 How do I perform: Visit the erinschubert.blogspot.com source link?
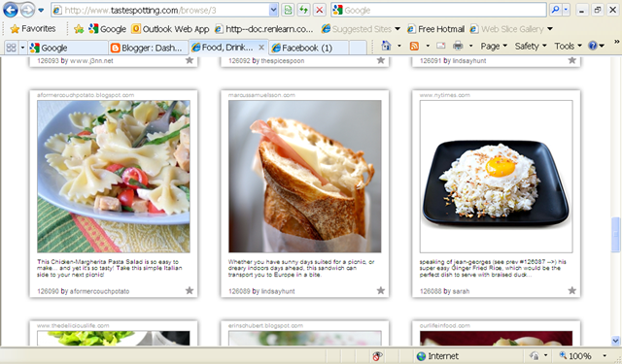[x=265, y=325]
